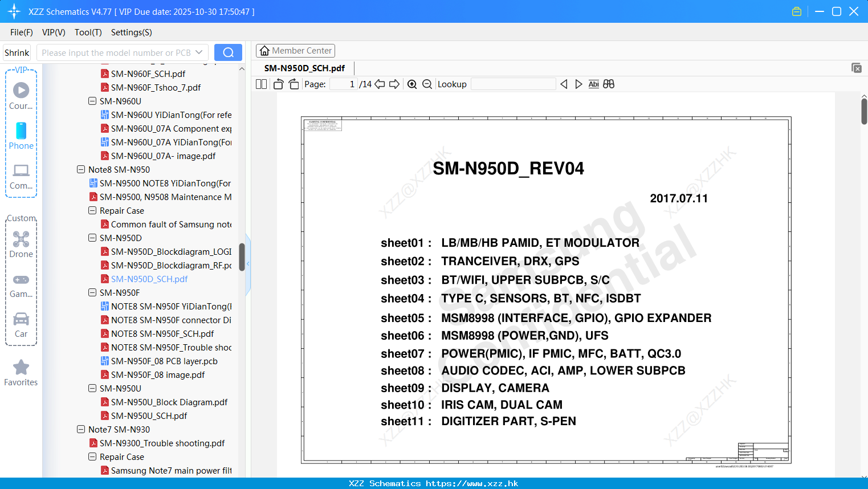Find next lookup result
This screenshot has height=489, width=868.
point(578,84)
